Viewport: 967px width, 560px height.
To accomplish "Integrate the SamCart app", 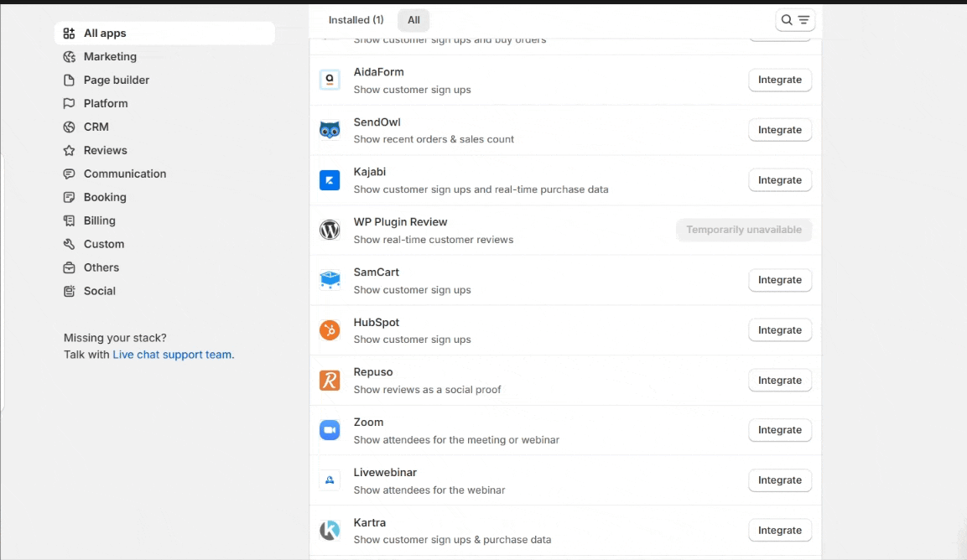I will click(779, 280).
